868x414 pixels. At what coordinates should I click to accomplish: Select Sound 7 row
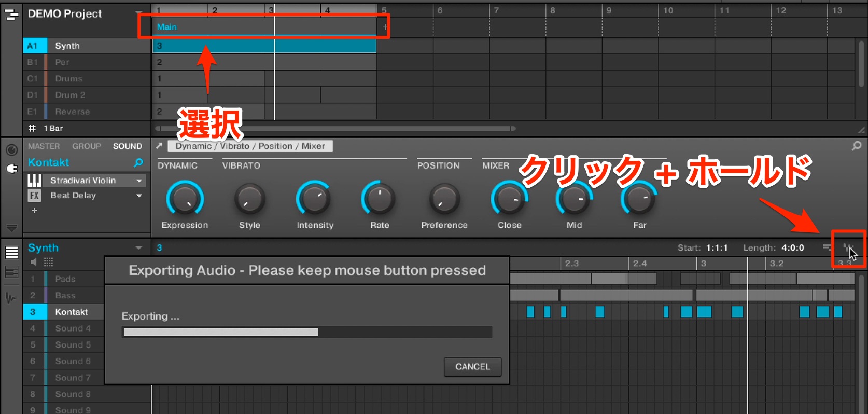[x=64, y=378]
